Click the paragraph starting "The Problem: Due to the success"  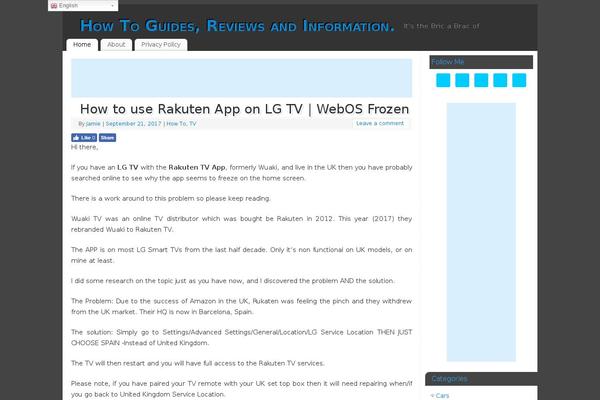pyautogui.click(x=241, y=306)
